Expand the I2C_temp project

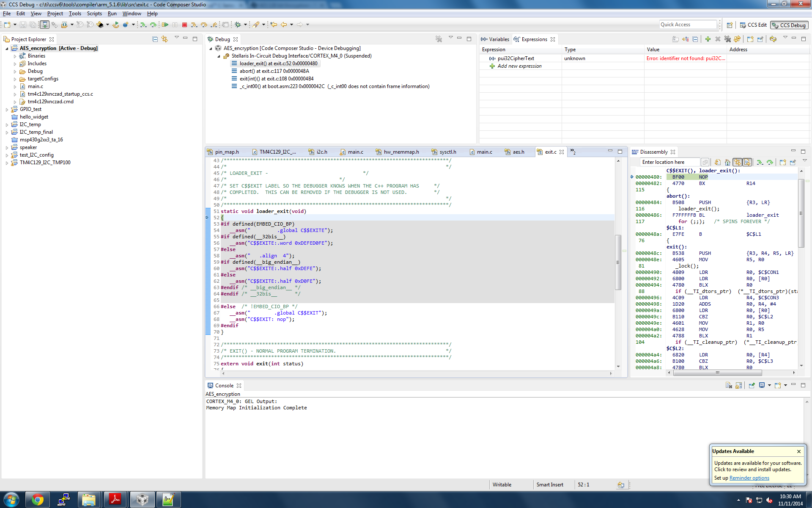(x=7, y=124)
